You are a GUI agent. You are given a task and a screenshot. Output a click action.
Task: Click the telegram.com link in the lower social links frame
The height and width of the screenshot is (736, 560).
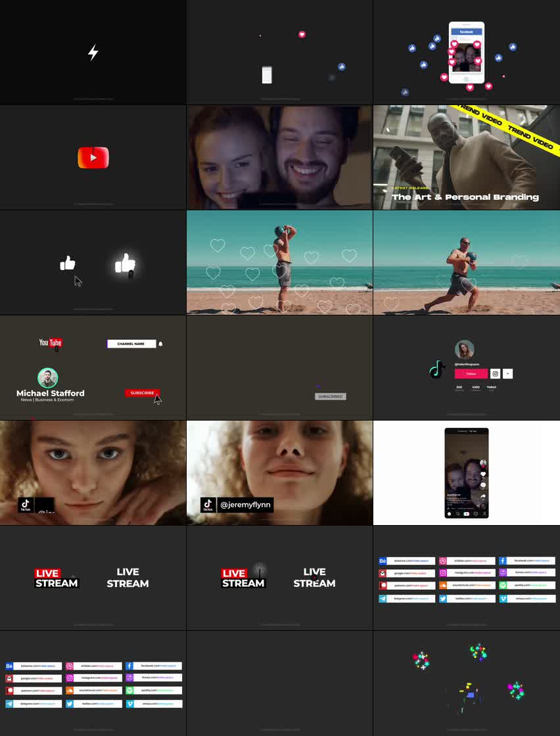click(37, 704)
